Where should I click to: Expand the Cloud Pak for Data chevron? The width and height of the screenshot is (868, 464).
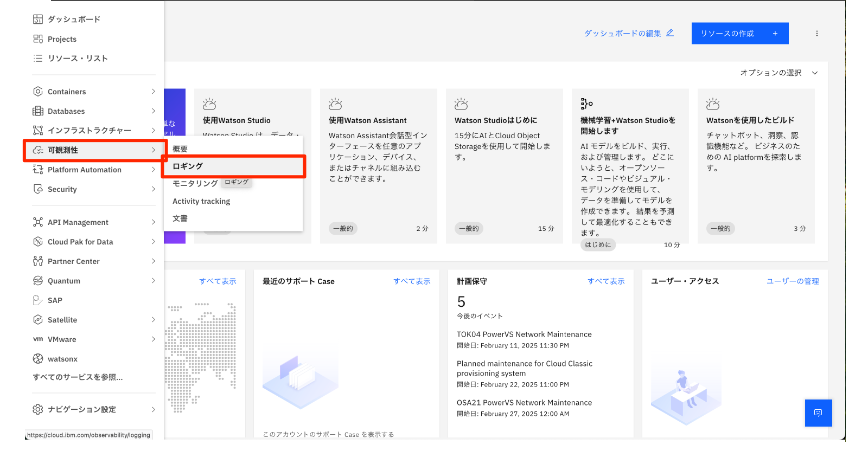pos(154,242)
